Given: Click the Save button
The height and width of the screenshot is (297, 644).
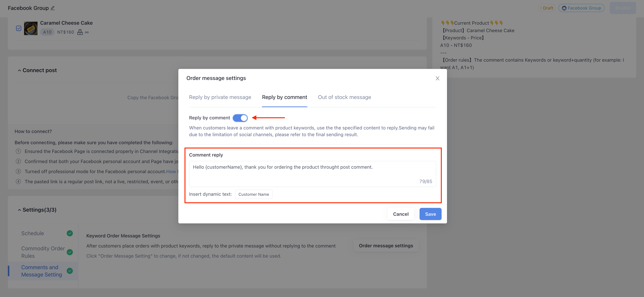Looking at the screenshot, I should pyautogui.click(x=430, y=214).
